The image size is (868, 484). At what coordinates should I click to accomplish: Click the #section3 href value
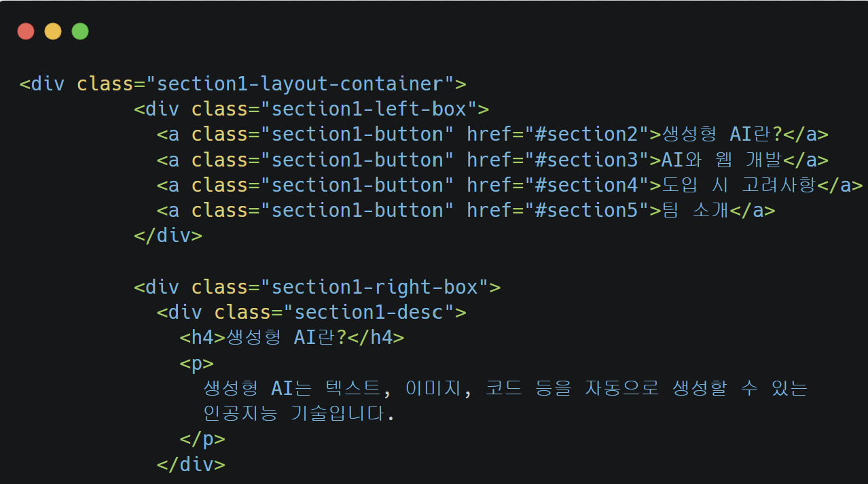[587, 160]
